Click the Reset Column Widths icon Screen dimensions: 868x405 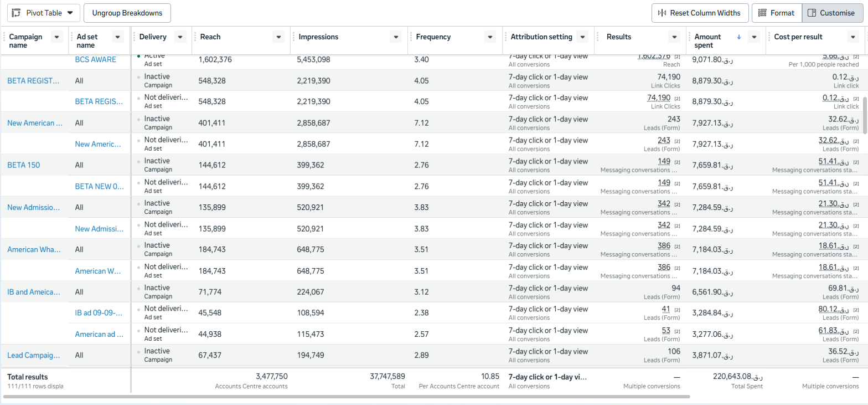coord(662,13)
